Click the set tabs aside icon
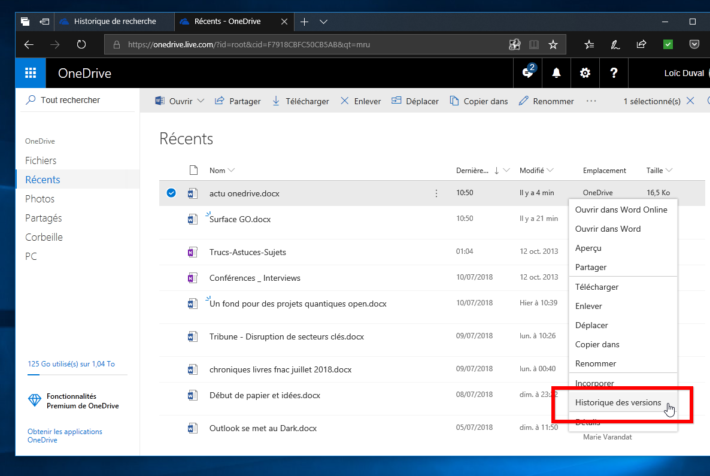 click(x=44, y=21)
